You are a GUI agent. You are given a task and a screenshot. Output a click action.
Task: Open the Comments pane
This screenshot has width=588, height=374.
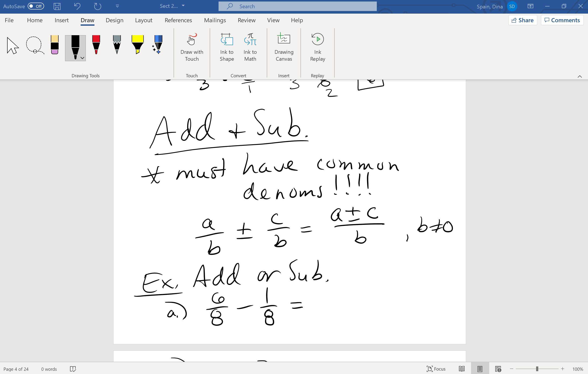pyautogui.click(x=562, y=20)
